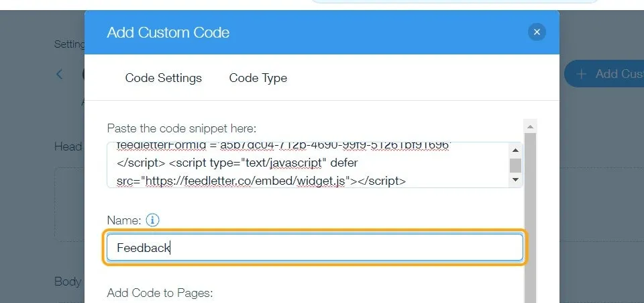Click the dialog's scrollbar up arrow
Viewport: 644px width, 303px height.
coord(530,126)
